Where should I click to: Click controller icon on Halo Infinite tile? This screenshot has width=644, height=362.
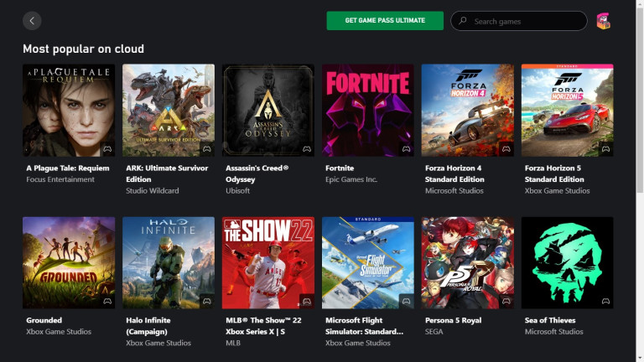point(206,302)
